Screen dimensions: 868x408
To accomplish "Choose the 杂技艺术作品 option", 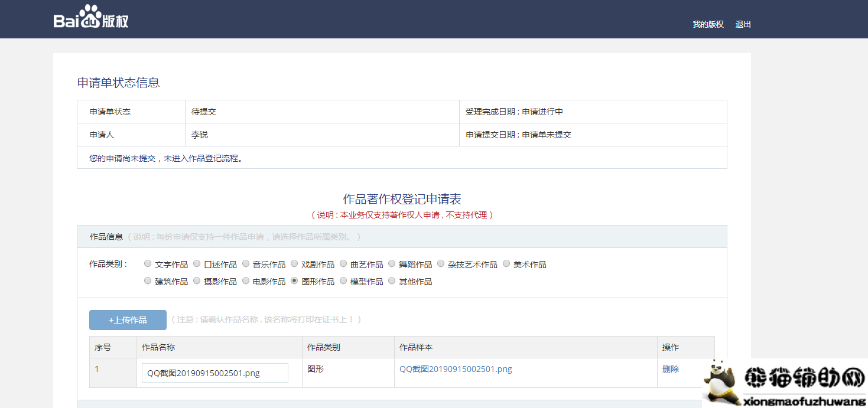I will coord(441,263).
